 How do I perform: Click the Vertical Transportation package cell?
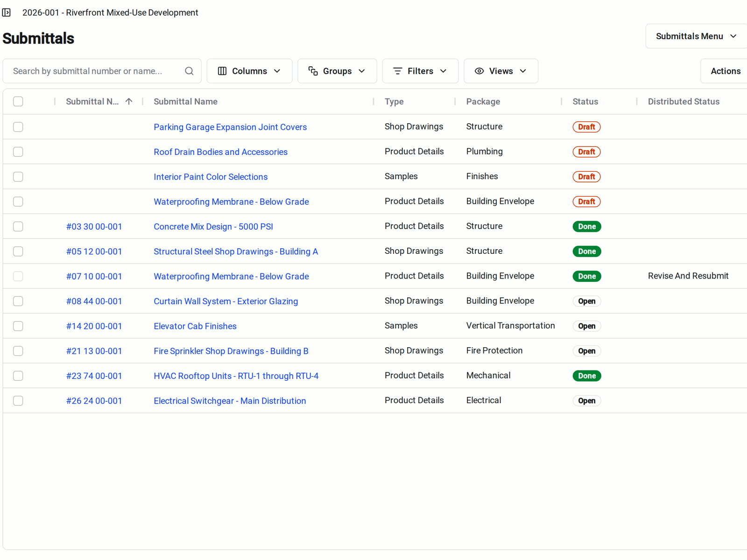pos(510,326)
